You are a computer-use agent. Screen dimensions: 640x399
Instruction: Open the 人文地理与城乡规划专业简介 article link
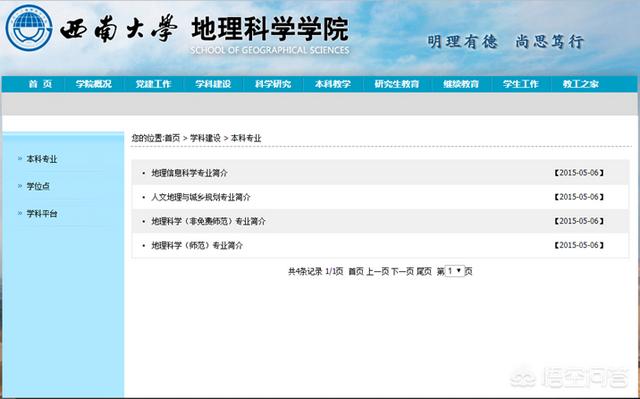[x=201, y=197]
